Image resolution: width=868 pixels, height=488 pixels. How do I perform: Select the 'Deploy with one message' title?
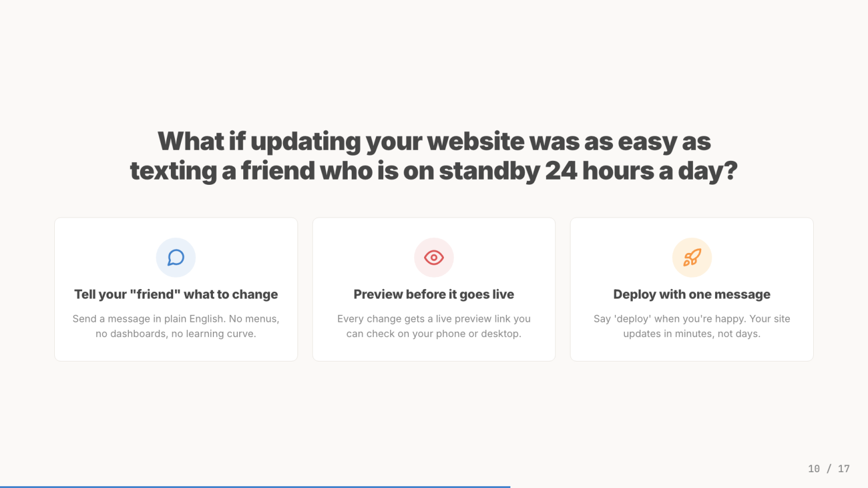(x=692, y=294)
